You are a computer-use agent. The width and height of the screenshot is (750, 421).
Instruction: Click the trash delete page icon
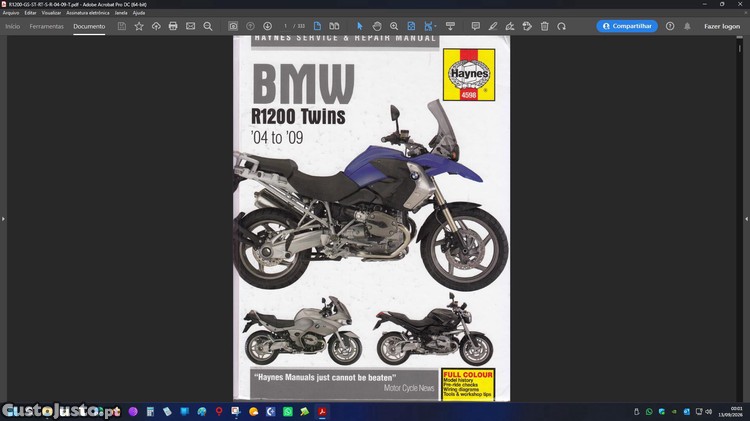click(544, 26)
